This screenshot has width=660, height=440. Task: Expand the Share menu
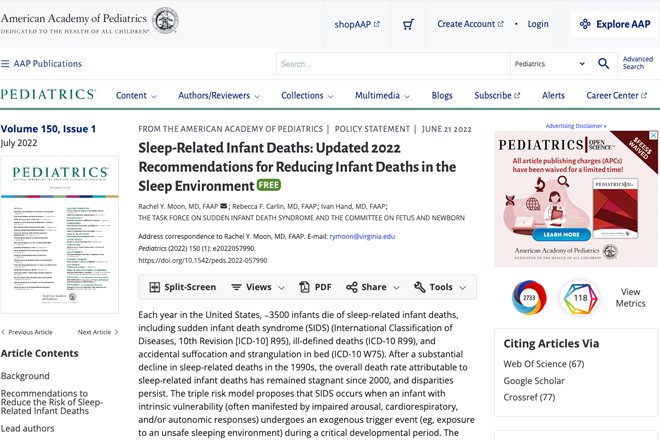(373, 287)
